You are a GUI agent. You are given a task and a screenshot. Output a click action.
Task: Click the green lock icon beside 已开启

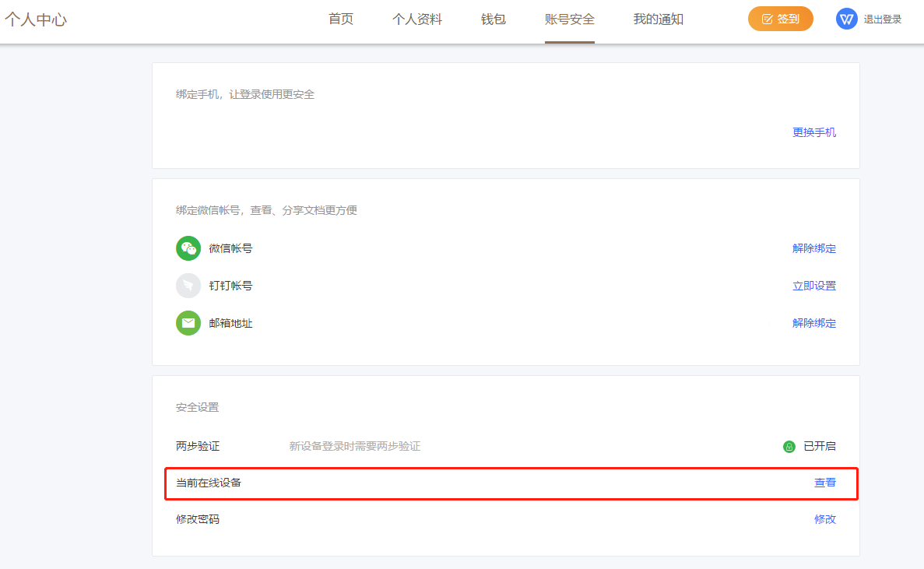point(789,447)
